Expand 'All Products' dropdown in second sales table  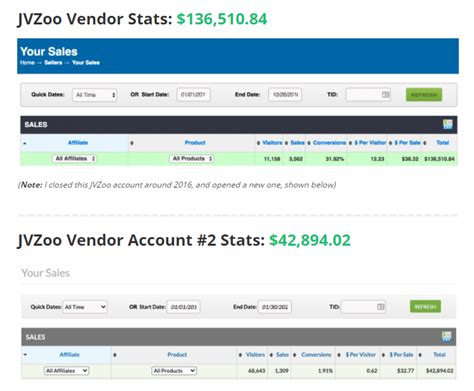point(174,371)
